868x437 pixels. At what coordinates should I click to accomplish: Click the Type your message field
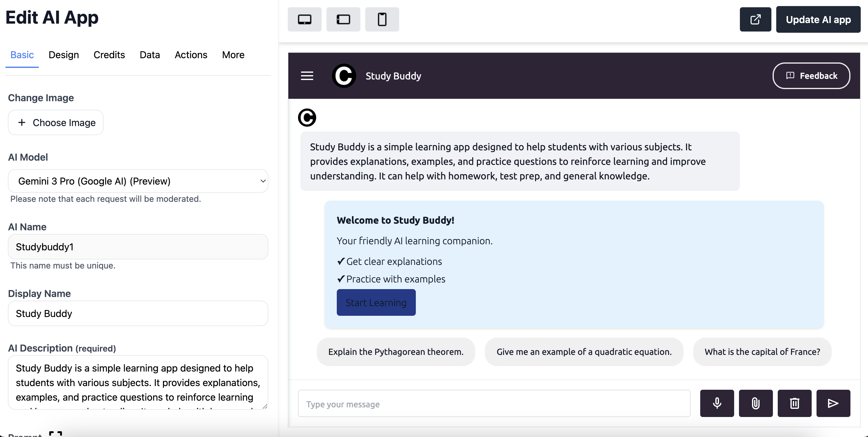(494, 404)
